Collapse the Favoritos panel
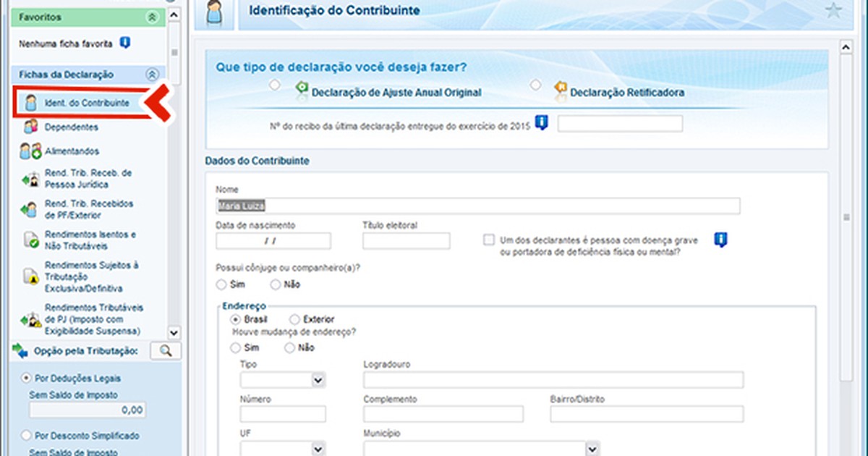The width and height of the screenshot is (868, 456). (x=151, y=16)
